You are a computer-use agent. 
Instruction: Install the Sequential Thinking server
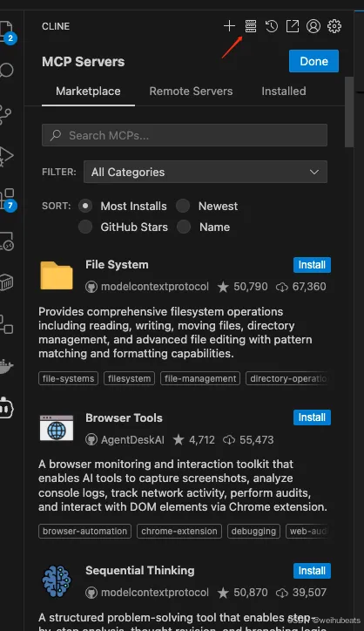click(x=312, y=571)
